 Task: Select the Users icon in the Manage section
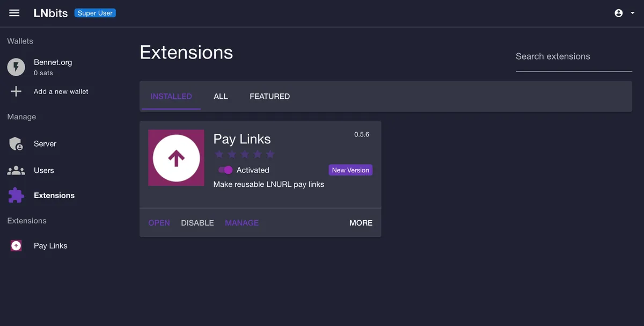(16, 170)
